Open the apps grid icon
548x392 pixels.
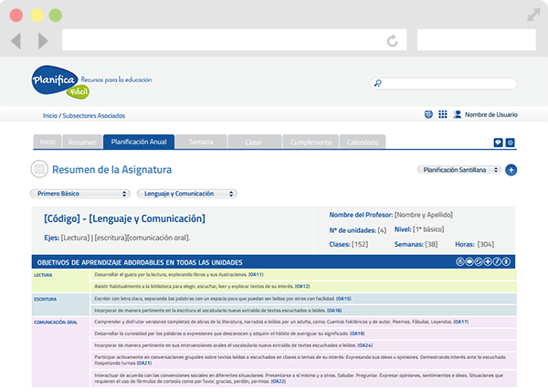coord(443,115)
